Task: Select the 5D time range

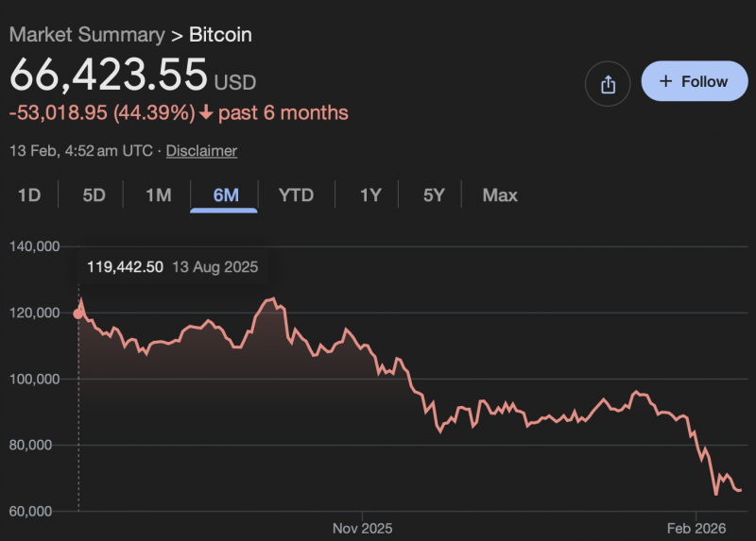Action: (x=94, y=195)
